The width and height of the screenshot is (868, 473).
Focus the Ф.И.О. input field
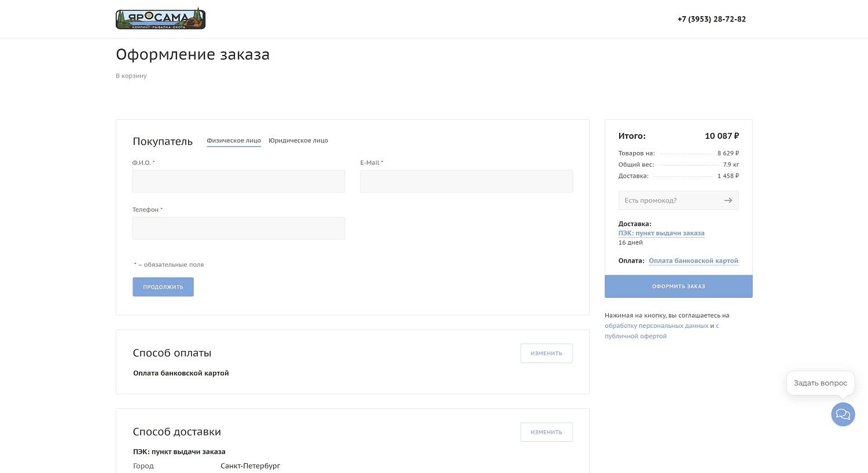pyautogui.click(x=238, y=182)
